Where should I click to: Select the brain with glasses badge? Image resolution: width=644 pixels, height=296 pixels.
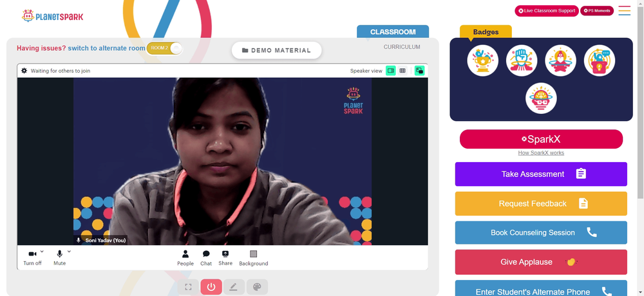point(541,98)
